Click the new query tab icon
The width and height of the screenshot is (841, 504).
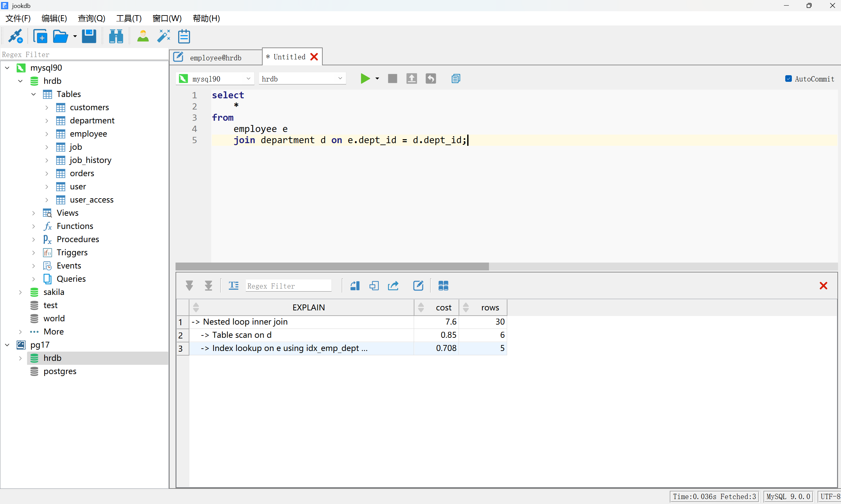40,36
